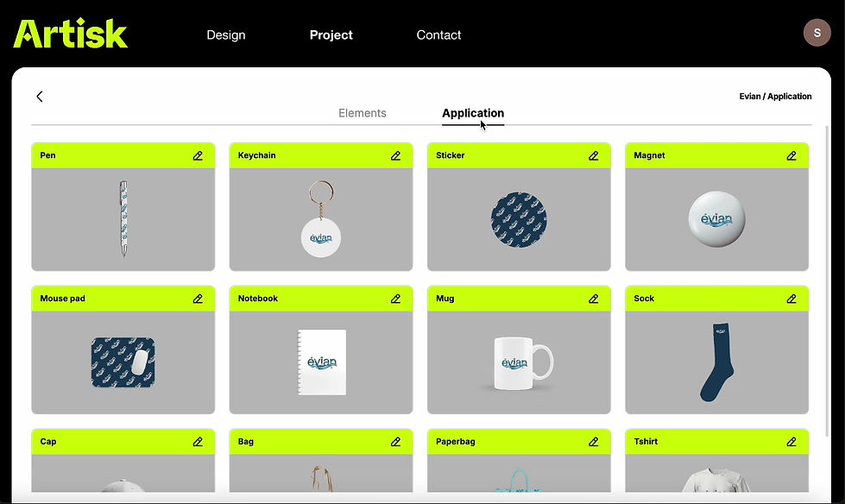Edit the Mug application
845x504 pixels.
593,299
